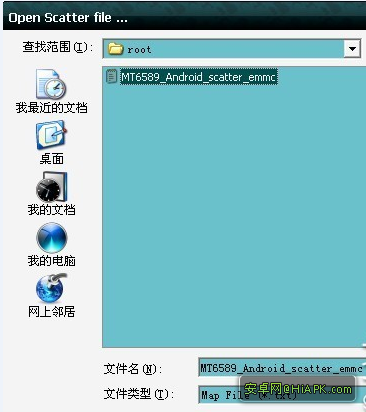Open the root folder look-in combo box

point(232,49)
